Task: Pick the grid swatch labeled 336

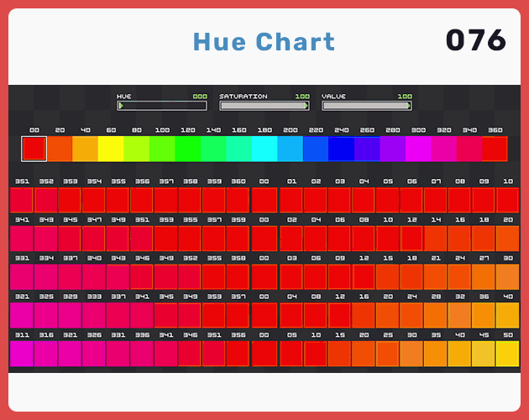Action: (142, 354)
